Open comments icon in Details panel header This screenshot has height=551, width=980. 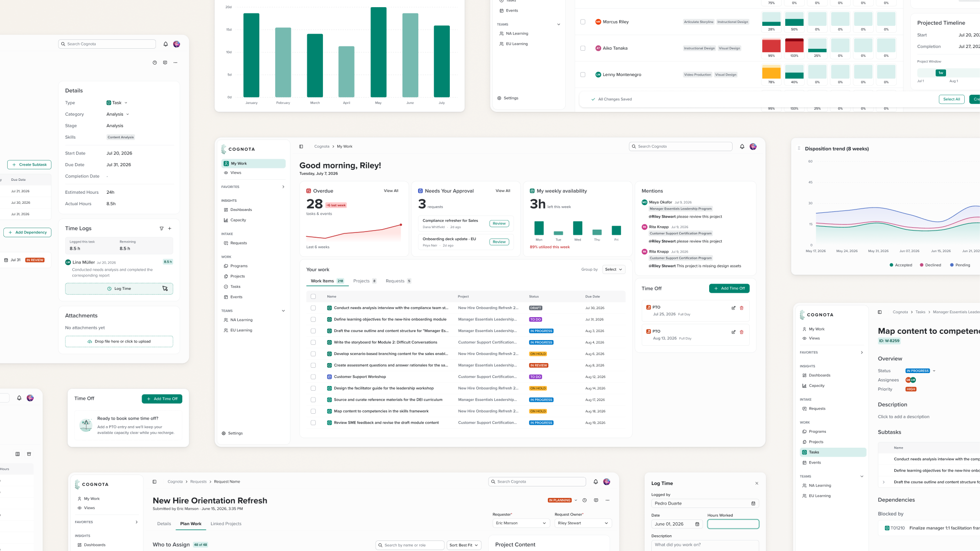click(165, 63)
